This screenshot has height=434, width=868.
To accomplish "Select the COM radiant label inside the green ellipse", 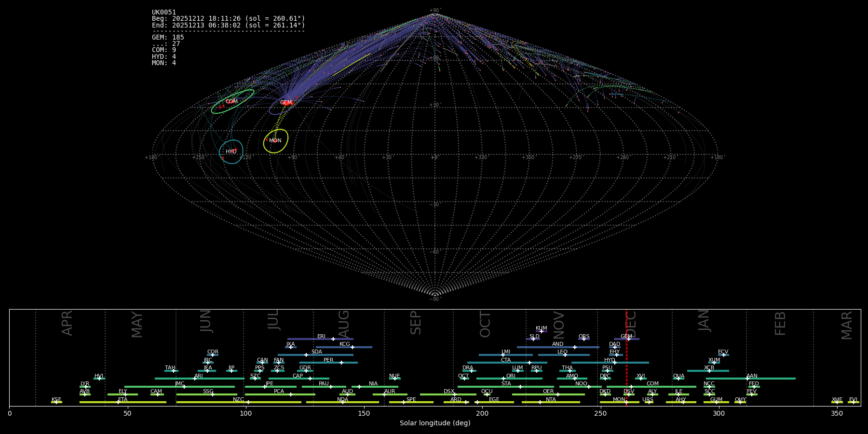I will (231, 102).
